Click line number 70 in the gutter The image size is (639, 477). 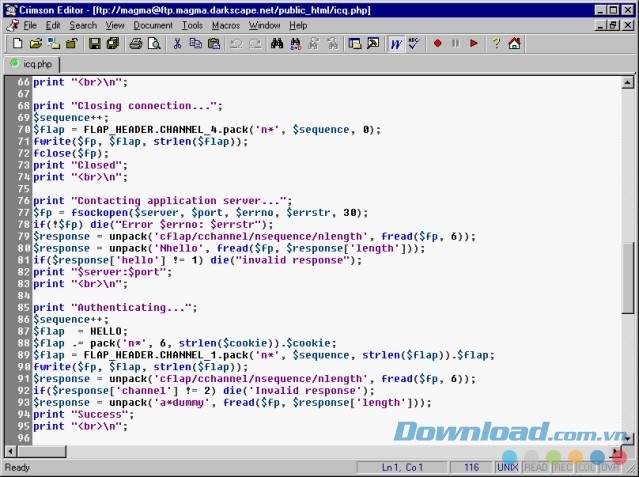(23, 130)
